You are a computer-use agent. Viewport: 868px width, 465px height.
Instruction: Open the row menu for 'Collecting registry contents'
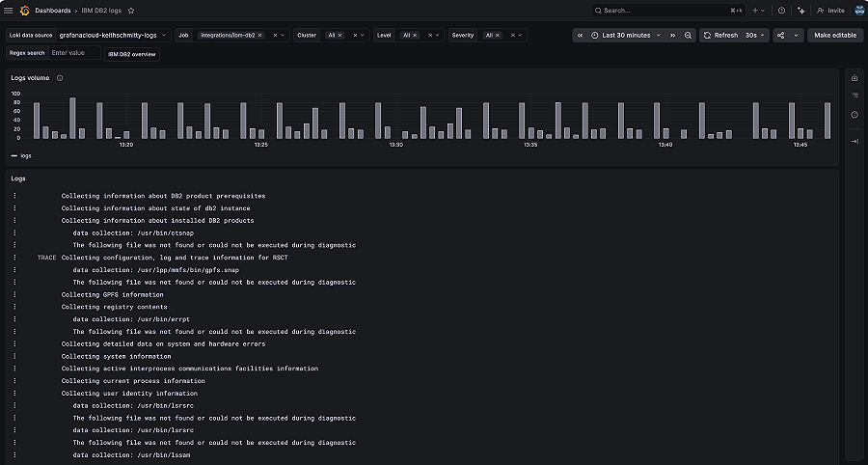tap(14, 307)
